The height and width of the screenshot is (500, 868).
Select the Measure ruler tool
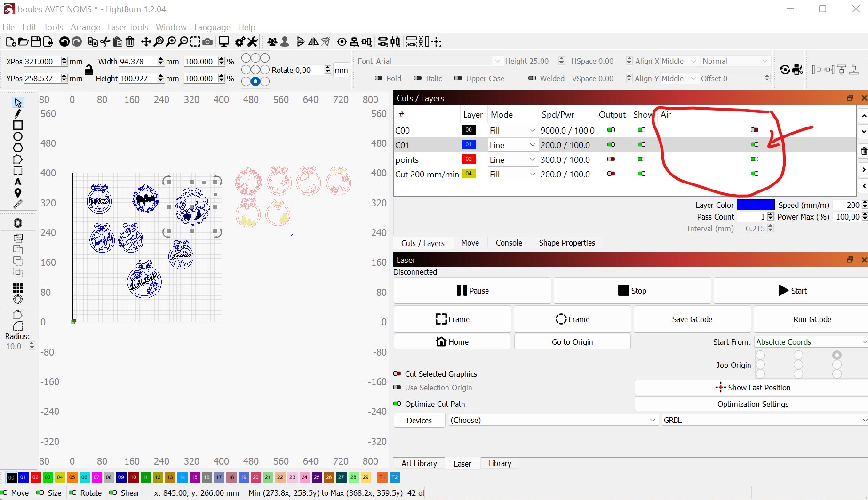[18, 204]
